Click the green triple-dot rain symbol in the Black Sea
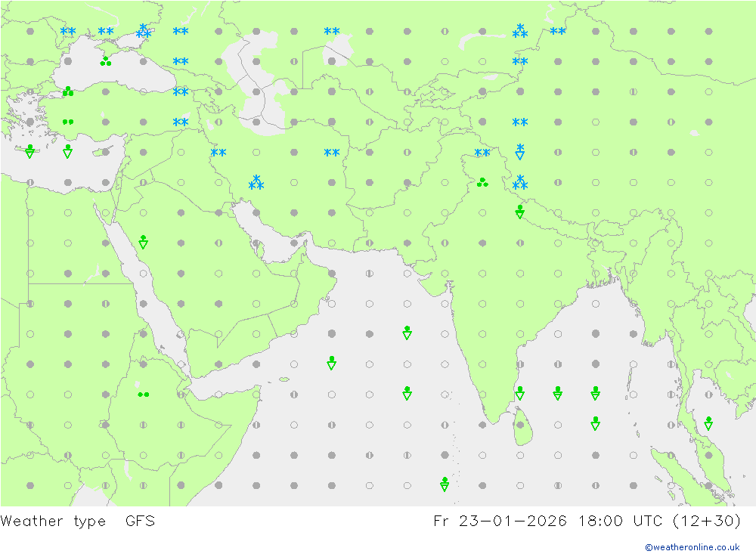This screenshot has width=756, height=554. point(106,61)
